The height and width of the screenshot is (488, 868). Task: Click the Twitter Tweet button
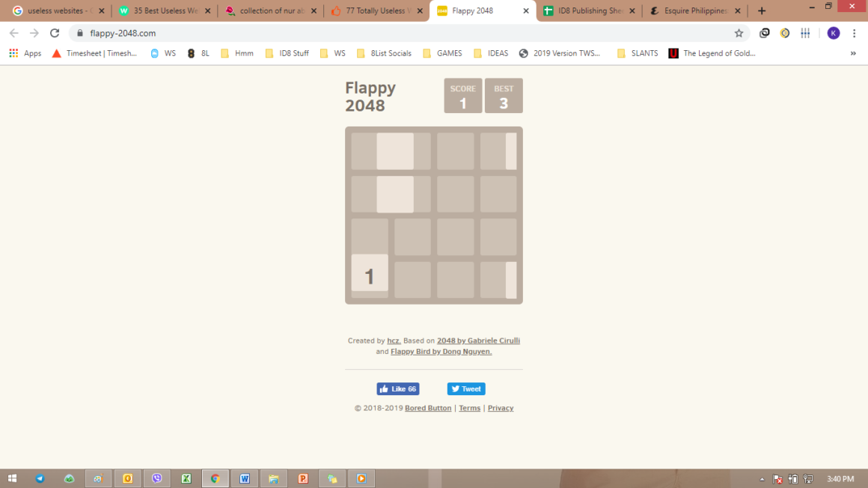coord(466,389)
